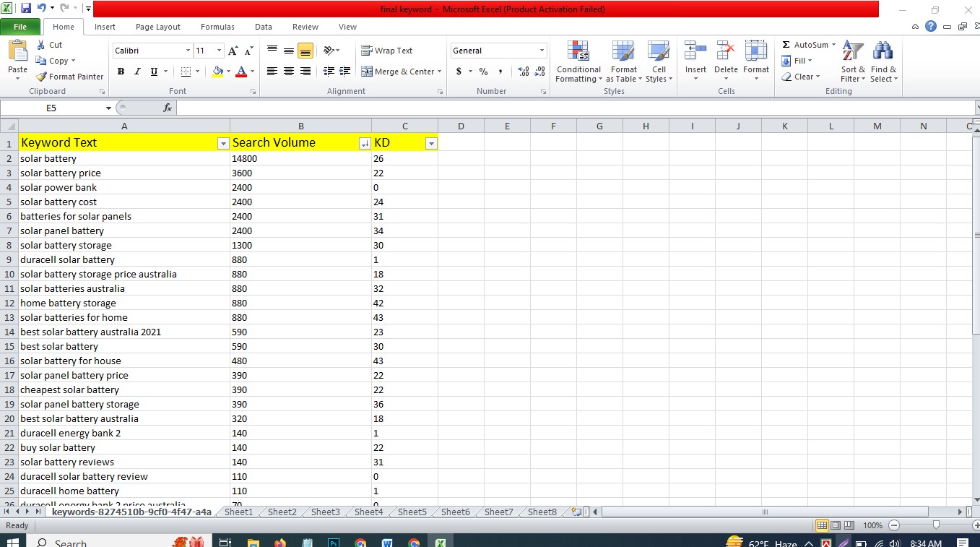Switch to the Formulas ribbon tab

click(x=217, y=27)
